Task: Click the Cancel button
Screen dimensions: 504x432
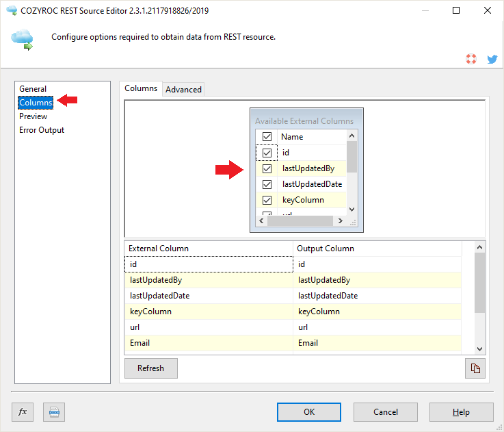Action: pyautogui.click(x=386, y=412)
